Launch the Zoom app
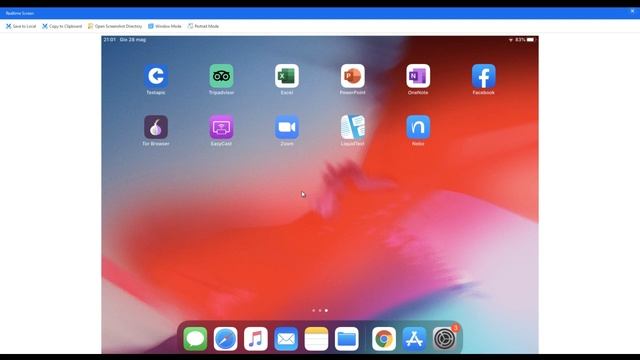Viewport: 640px width, 360px height. tap(287, 127)
